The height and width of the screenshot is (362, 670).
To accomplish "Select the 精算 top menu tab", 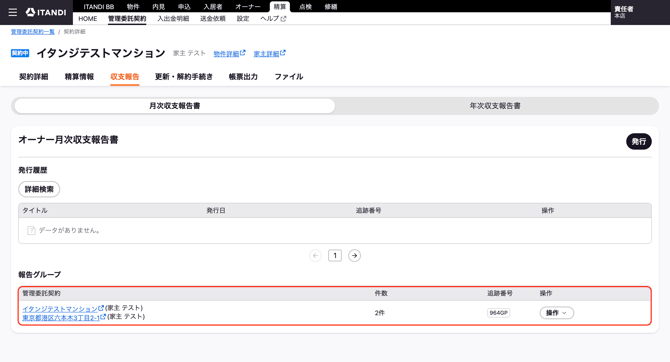I will [x=280, y=6].
